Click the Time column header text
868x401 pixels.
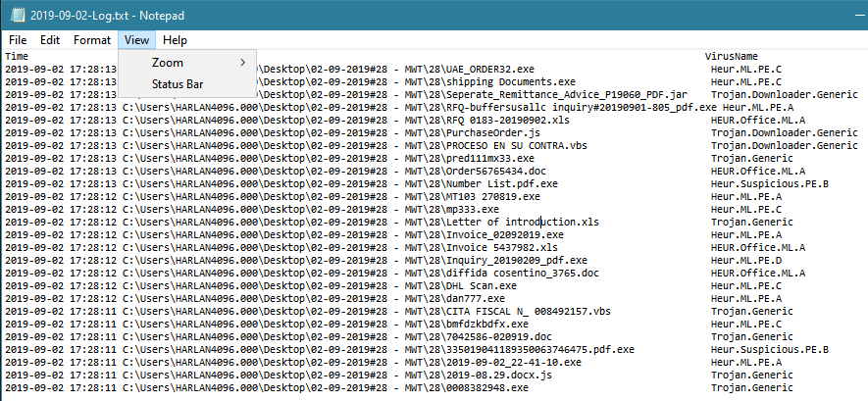pos(17,57)
